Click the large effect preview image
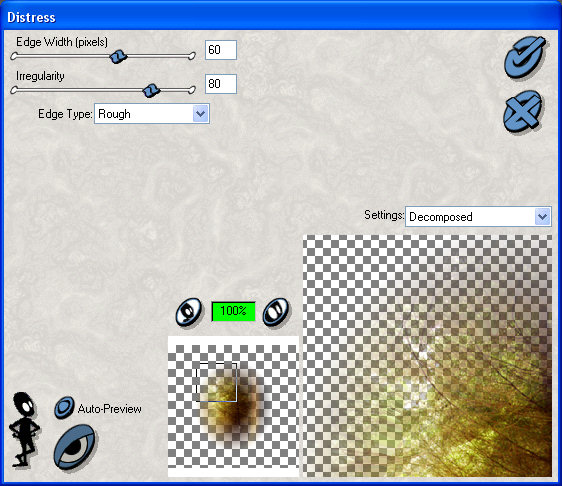The width and height of the screenshot is (562, 486). coord(427,356)
